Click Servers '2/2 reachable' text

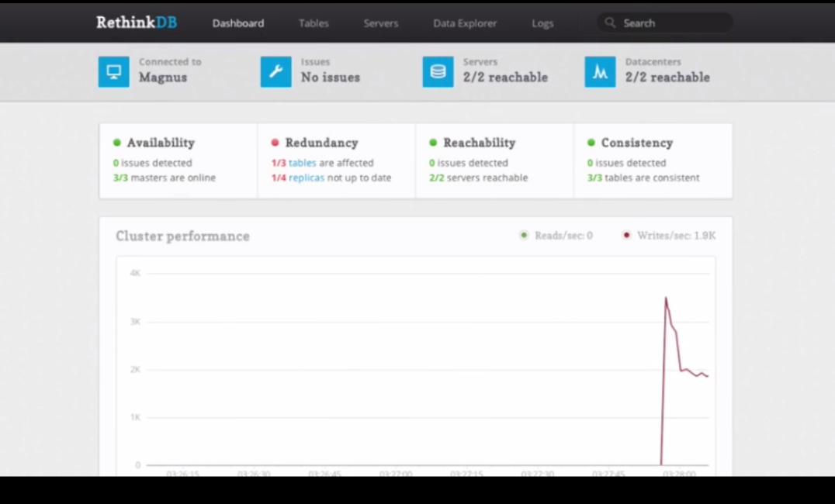[505, 78]
